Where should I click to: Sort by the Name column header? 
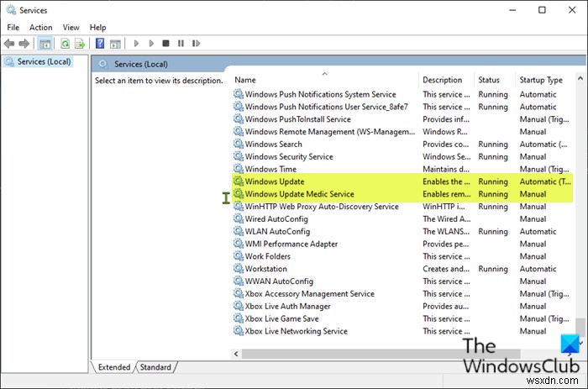(245, 80)
